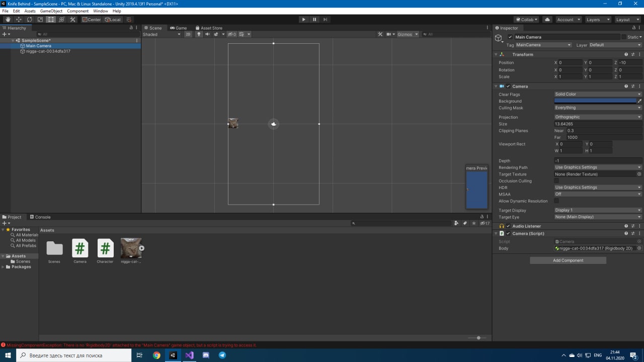
Task: Open the Tag MainCamera dropdown
Action: click(x=544, y=45)
